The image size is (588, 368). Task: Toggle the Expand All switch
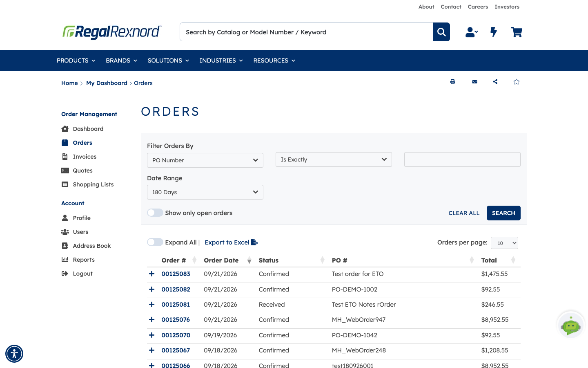[x=155, y=242]
